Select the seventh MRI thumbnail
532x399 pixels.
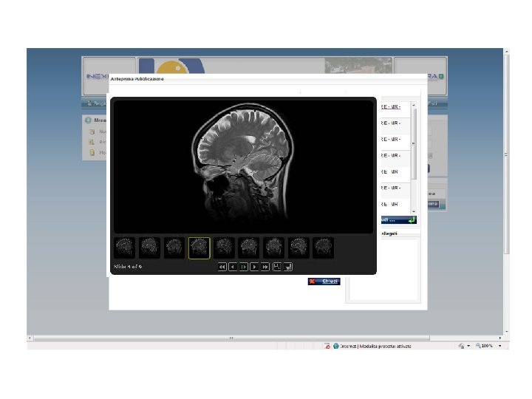[273, 248]
